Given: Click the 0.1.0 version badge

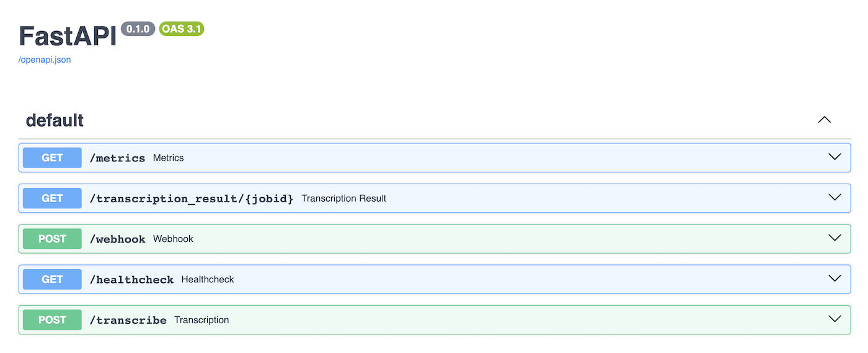Looking at the screenshot, I should pos(138,29).
